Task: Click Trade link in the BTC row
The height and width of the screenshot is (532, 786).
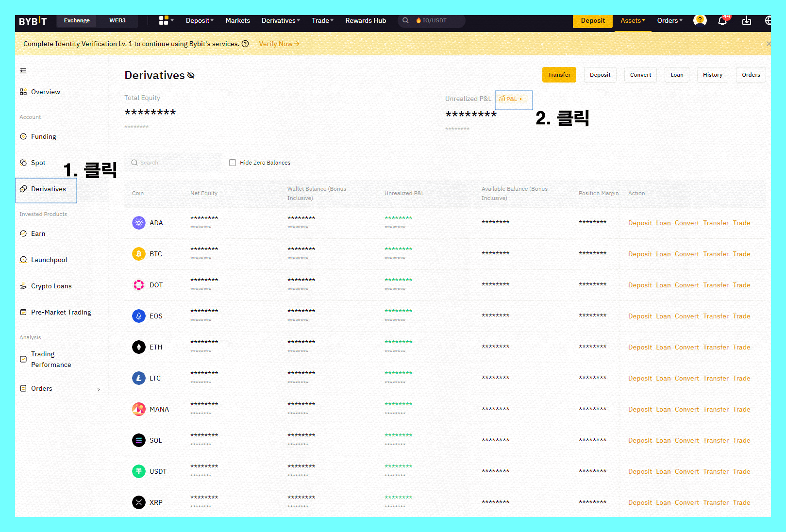Action: [x=741, y=254]
